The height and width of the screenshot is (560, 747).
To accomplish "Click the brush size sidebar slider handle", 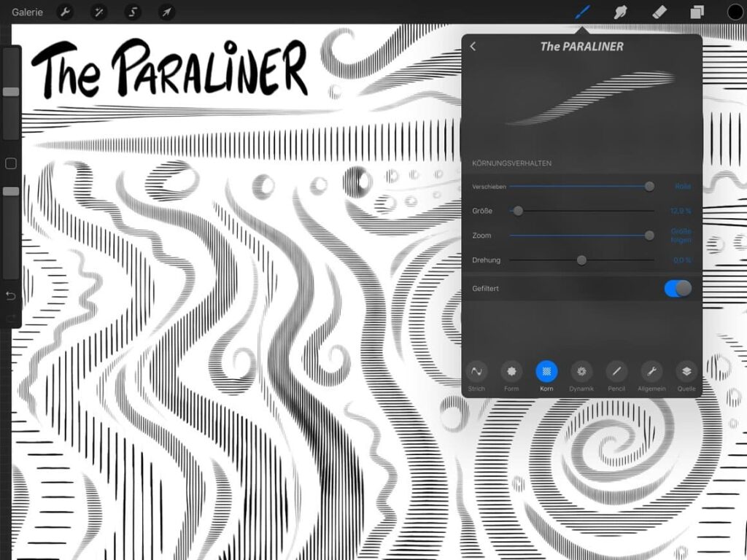I will pos(11,91).
